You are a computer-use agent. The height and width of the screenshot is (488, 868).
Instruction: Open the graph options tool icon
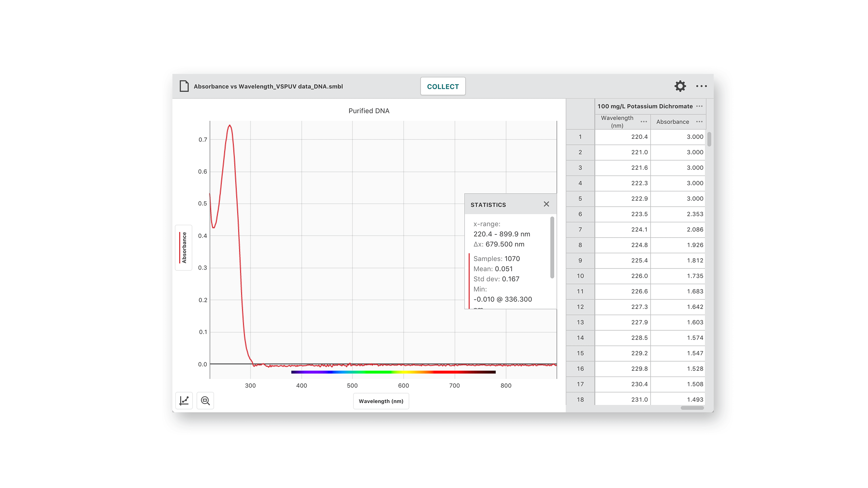click(184, 400)
